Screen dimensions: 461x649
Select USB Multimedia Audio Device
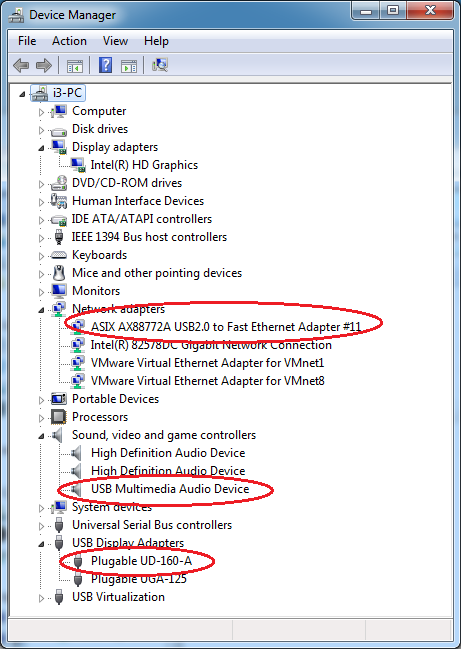[170, 489]
